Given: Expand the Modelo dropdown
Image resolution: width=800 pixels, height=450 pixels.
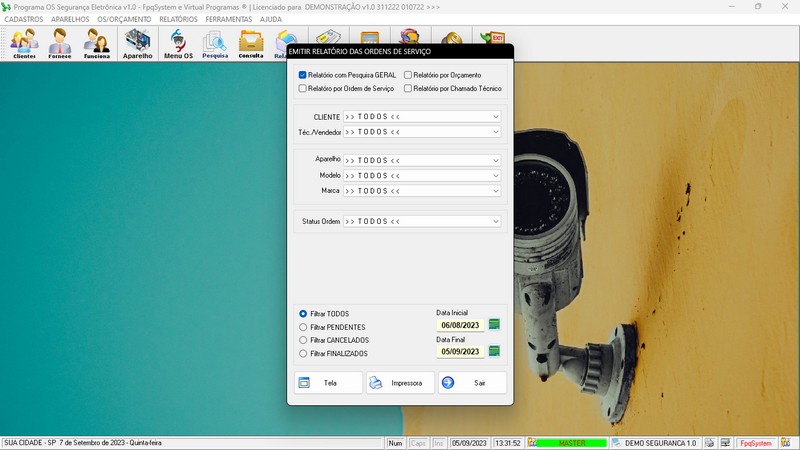Looking at the screenshot, I should [495, 176].
